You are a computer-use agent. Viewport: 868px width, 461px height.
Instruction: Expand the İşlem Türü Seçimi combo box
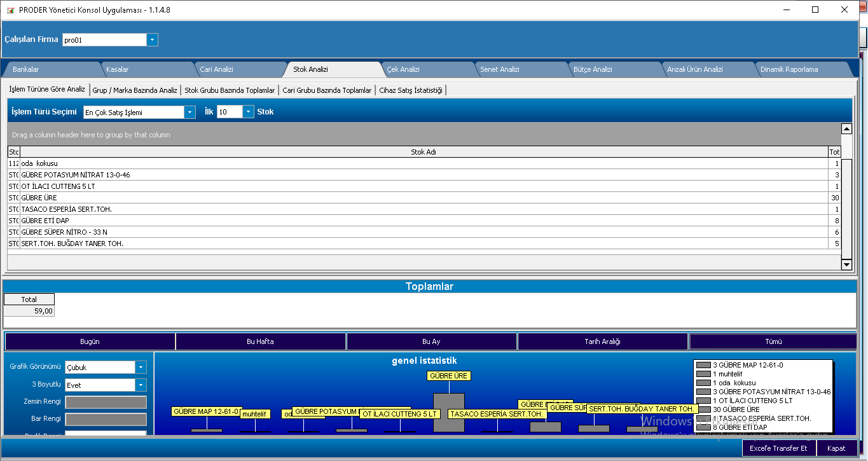point(189,113)
